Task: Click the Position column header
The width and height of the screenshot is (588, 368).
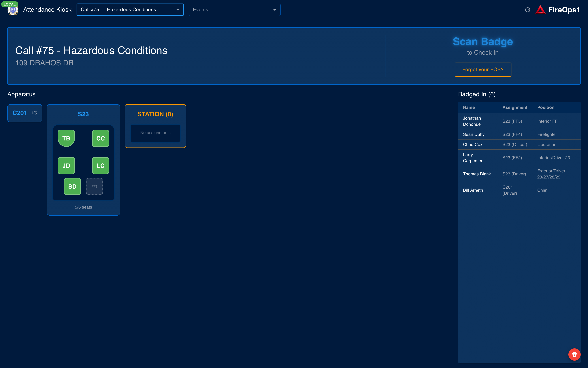Action: pyautogui.click(x=546, y=107)
